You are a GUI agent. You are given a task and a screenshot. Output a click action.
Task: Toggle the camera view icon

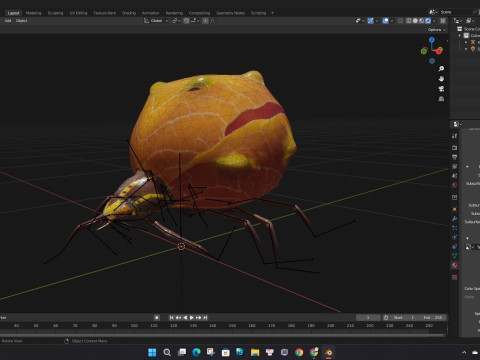(x=441, y=89)
